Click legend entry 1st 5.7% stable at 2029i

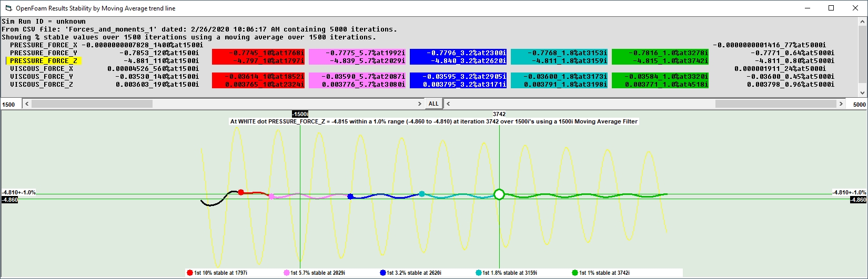click(x=314, y=273)
